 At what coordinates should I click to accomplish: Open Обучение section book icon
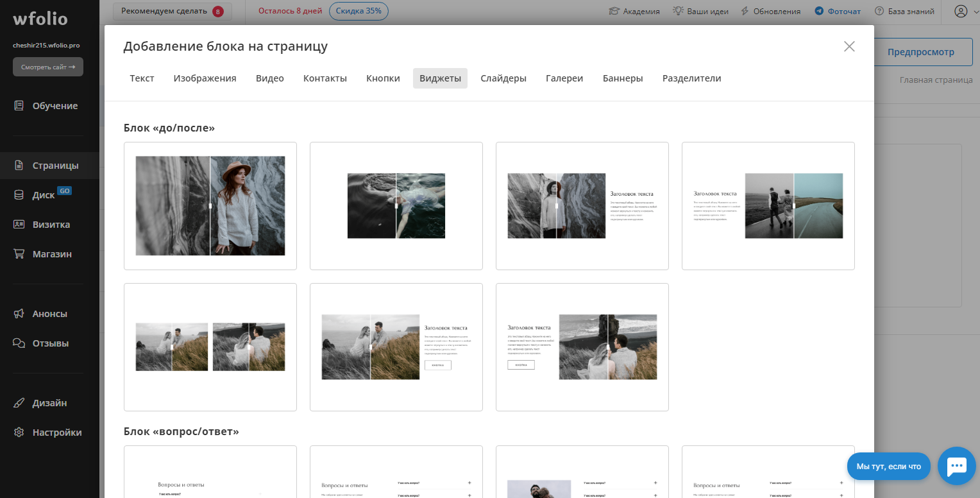[19, 106]
